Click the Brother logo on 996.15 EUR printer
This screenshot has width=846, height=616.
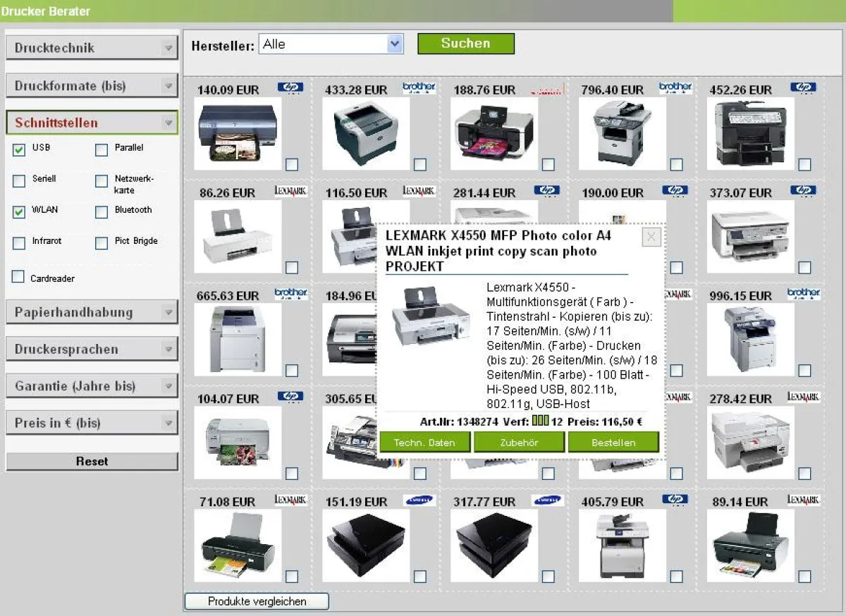pyautogui.click(x=804, y=293)
